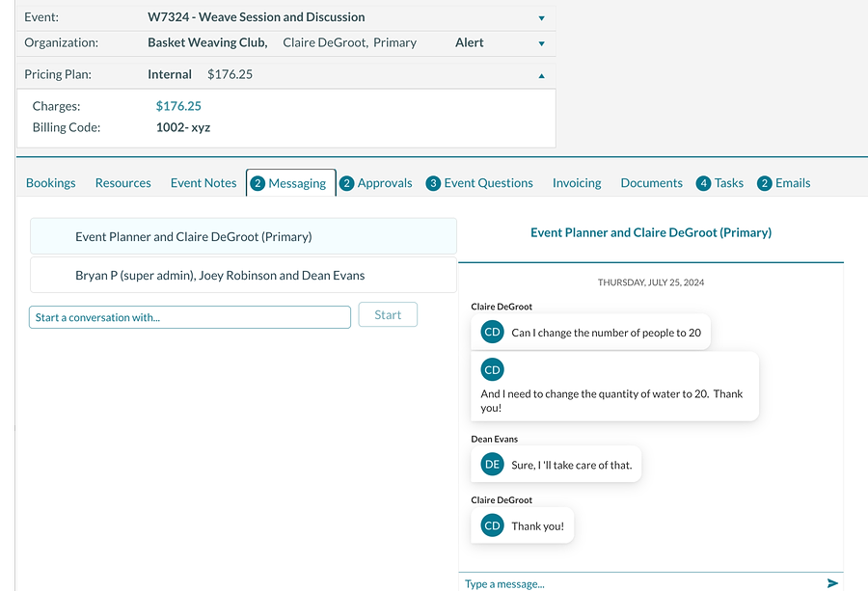Click the send message arrow icon
This screenshot has height=591, width=868.
[831, 583]
